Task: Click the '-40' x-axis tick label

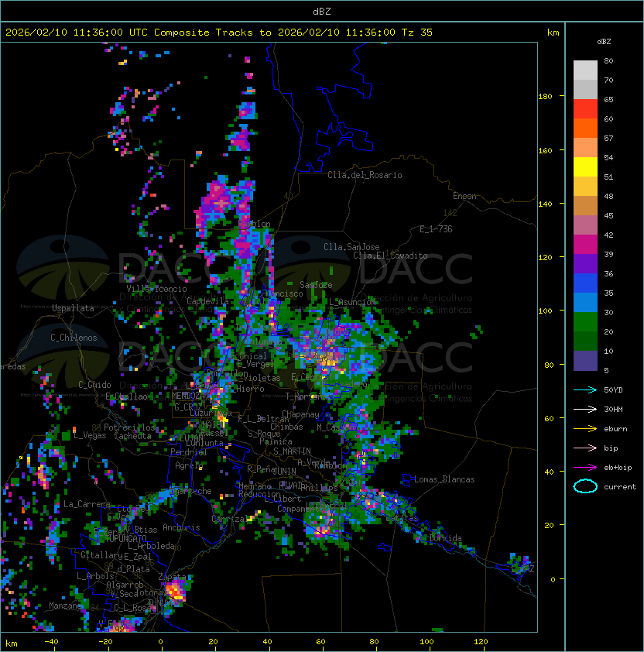Action: pos(51,642)
